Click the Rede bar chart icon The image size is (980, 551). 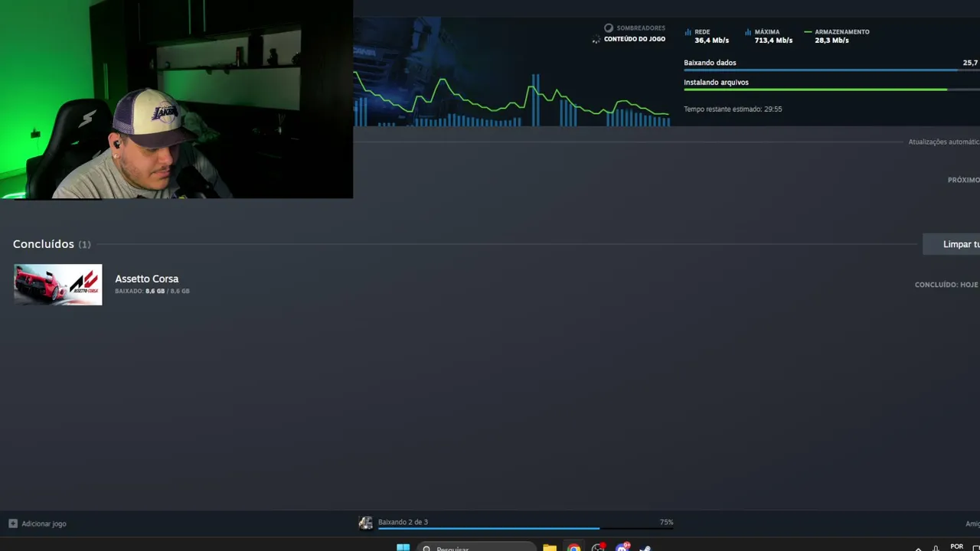(x=688, y=32)
